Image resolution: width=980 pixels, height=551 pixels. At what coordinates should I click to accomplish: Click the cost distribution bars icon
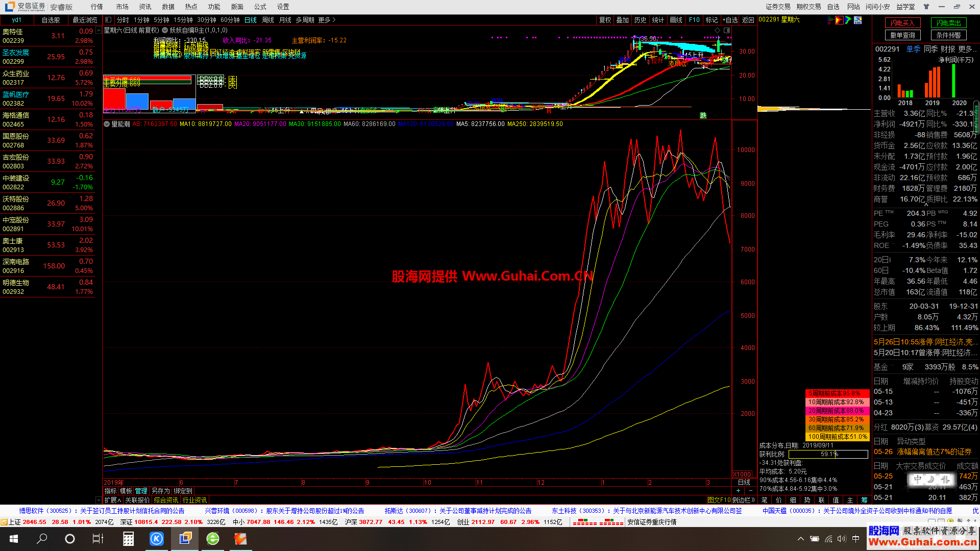pyautogui.click(x=830, y=20)
